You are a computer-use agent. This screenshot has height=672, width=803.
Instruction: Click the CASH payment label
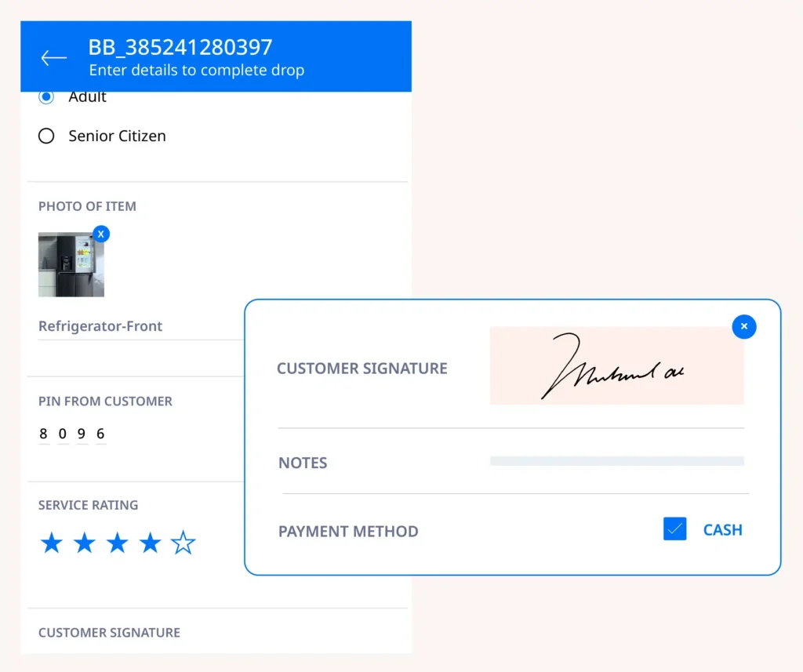722,530
